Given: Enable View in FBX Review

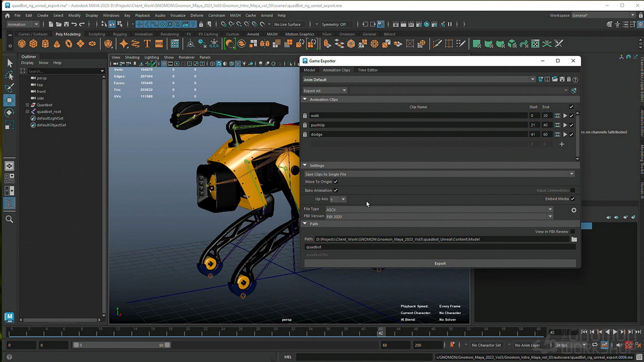Looking at the screenshot, I should coord(573,232).
